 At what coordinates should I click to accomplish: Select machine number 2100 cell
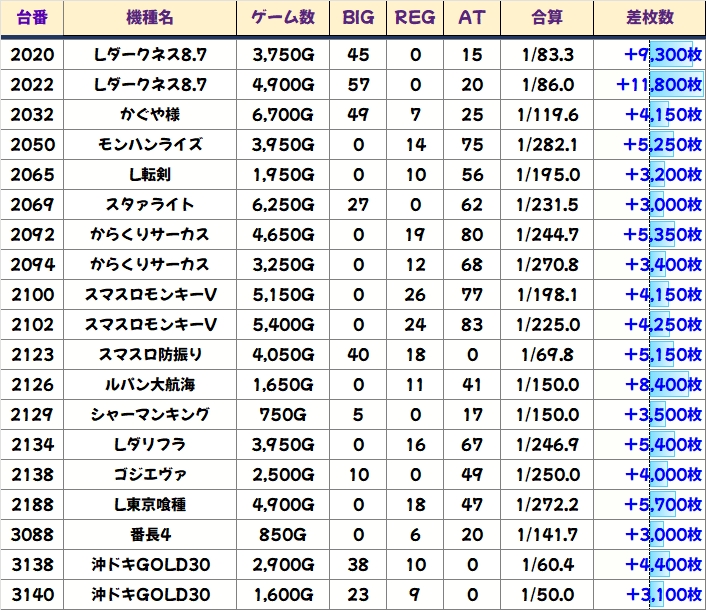(x=32, y=294)
